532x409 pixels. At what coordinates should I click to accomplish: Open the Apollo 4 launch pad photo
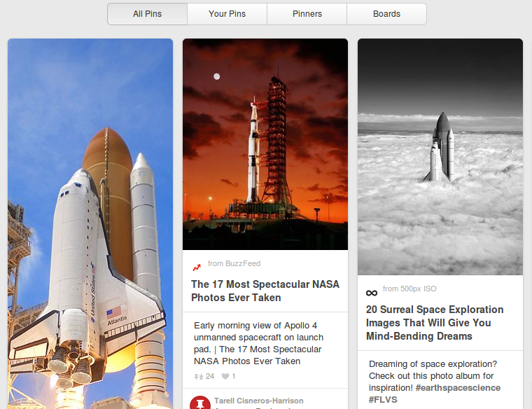tap(265, 144)
